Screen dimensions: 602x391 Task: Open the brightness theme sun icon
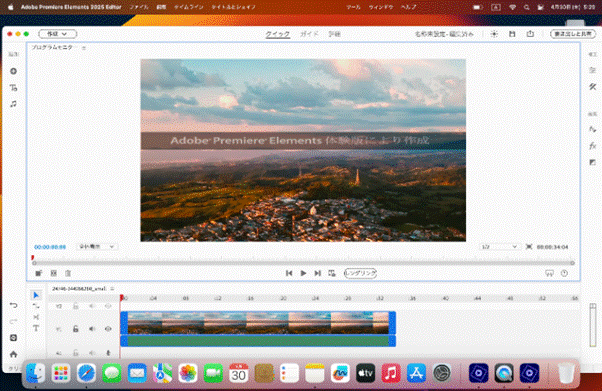coord(494,34)
